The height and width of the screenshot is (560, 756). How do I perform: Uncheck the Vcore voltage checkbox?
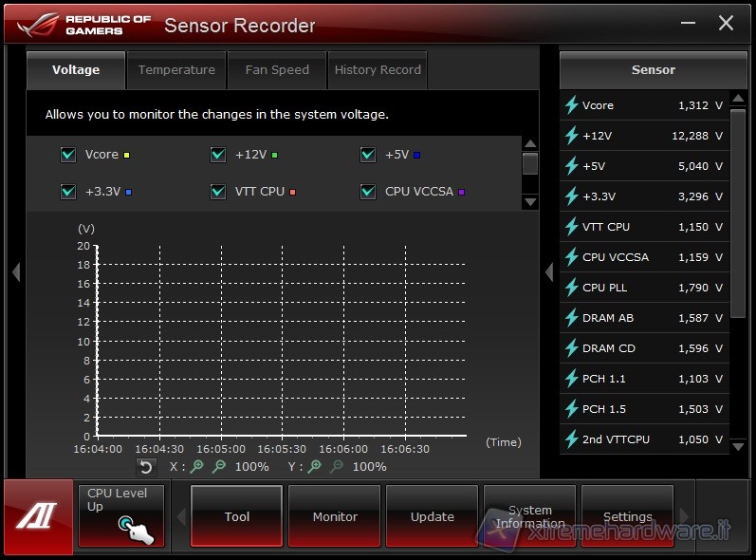pos(68,155)
